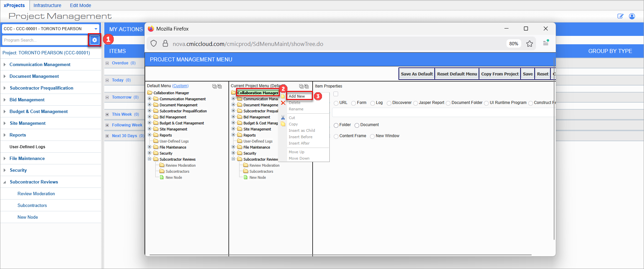This screenshot has height=269, width=644.
Task: Select the URL radio button
Action: click(x=336, y=103)
